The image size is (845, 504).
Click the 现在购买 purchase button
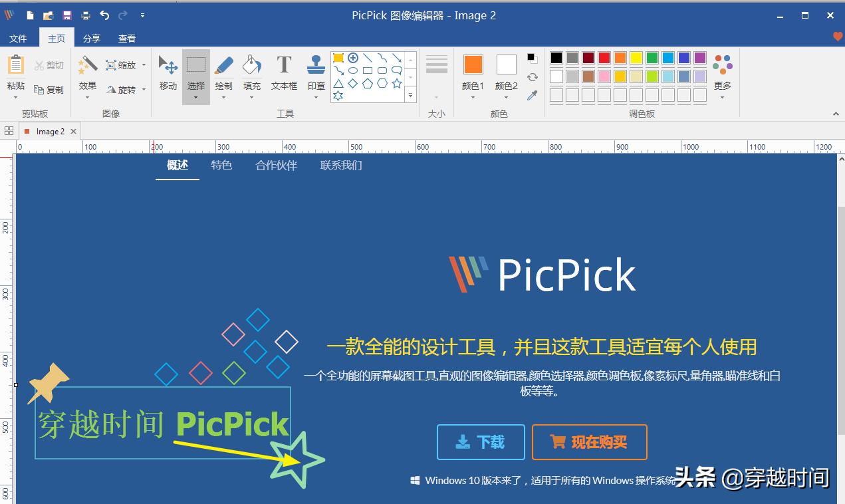click(589, 442)
